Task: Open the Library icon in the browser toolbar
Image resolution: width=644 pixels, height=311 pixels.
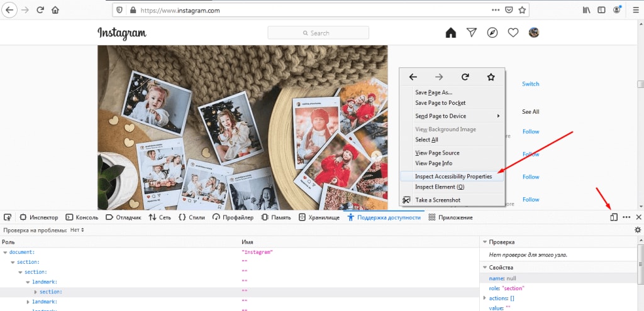Action: pos(587,10)
